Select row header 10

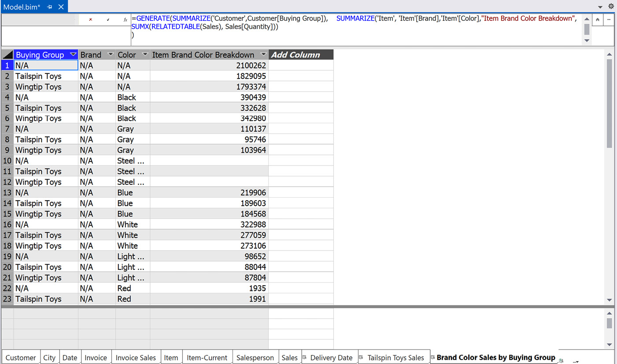coord(7,161)
